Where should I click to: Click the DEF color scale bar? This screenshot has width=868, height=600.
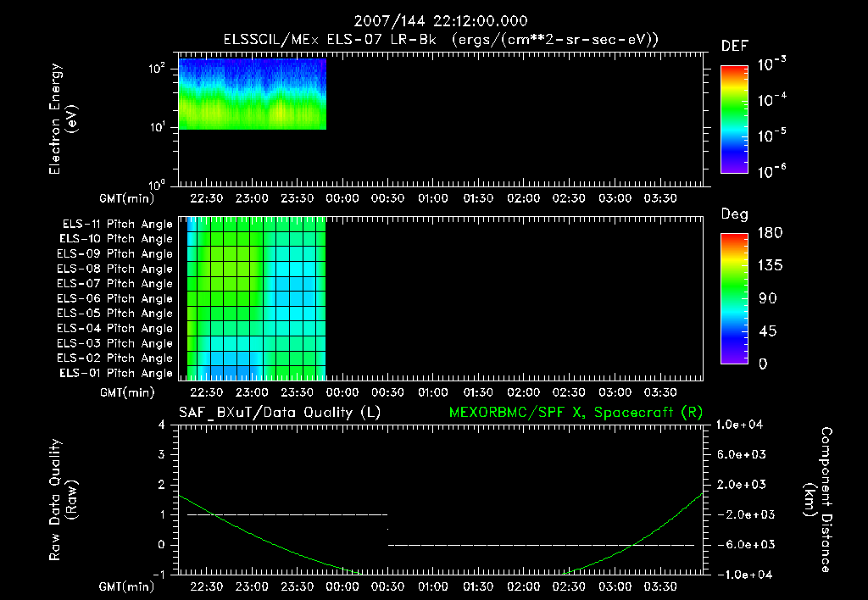pos(734,119)
